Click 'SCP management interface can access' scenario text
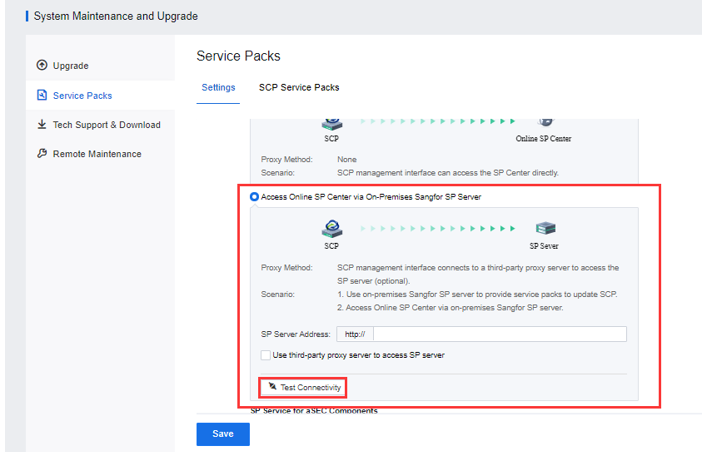 pos(448,173)
